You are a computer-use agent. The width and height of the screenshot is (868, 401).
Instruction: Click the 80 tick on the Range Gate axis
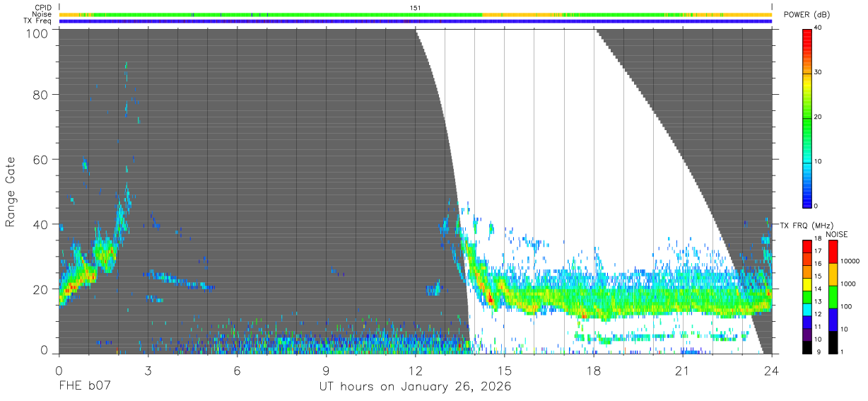coord(41,95)
